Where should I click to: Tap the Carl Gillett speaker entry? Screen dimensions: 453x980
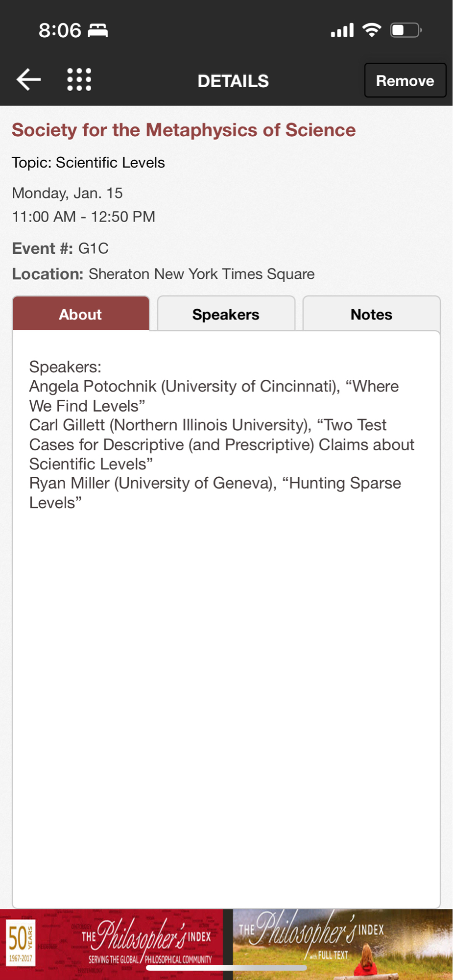coord(221,444)
